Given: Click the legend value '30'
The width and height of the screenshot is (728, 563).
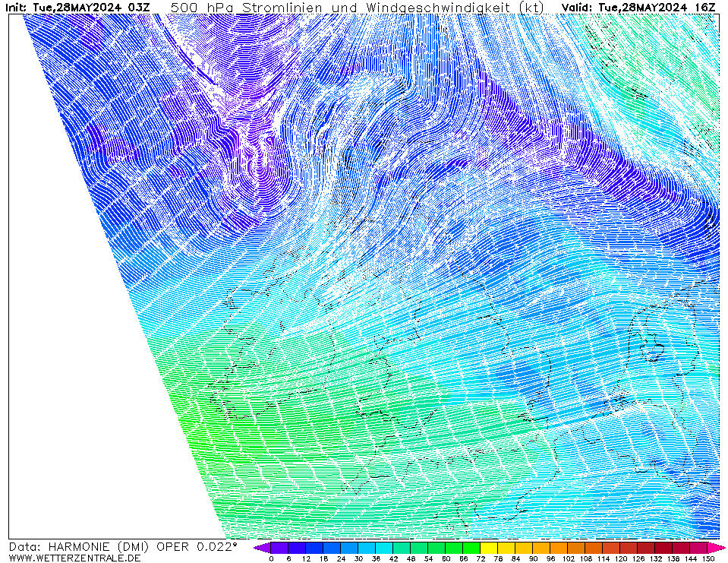Looking at the screenshot, I should pos(358,558).
